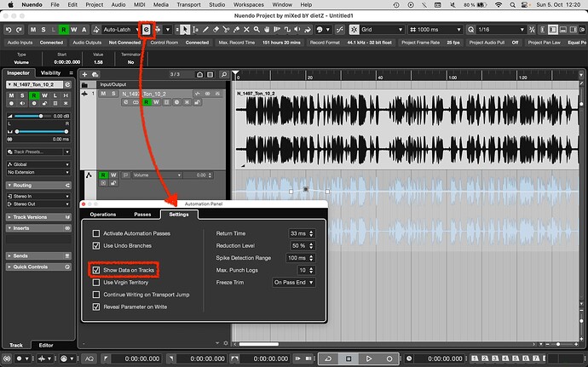Open the Project menu
The width and height of the screenshot is (588, 367).
[x=94, y=4]
